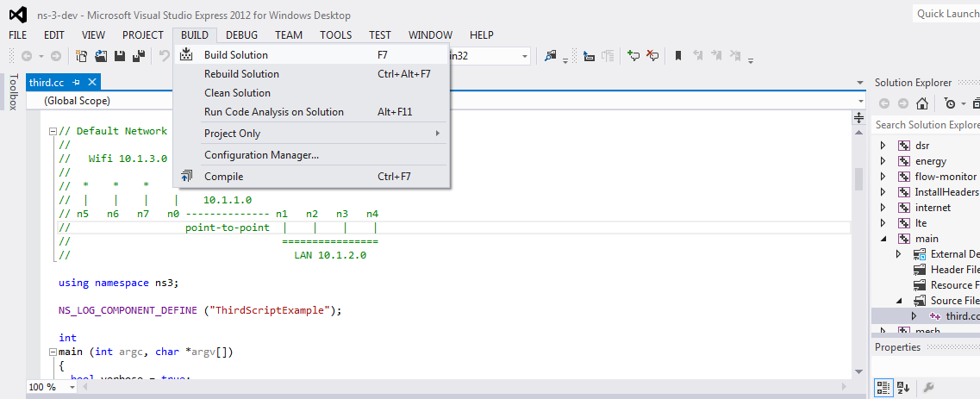Viewport: 980px width, 399px height.
Task: Select the lte project in tree
Action: 921,223
